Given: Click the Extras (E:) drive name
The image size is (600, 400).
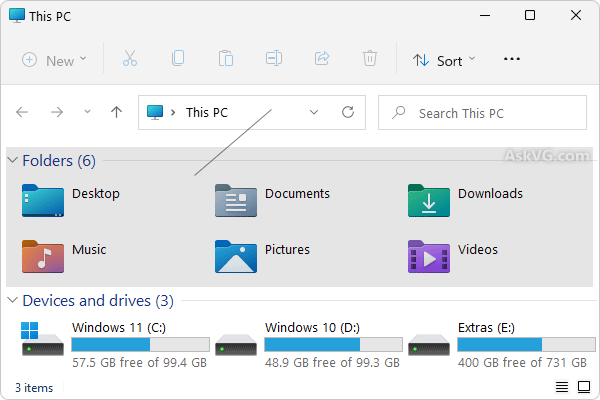Looking at the screenshot, I should 486,328.
